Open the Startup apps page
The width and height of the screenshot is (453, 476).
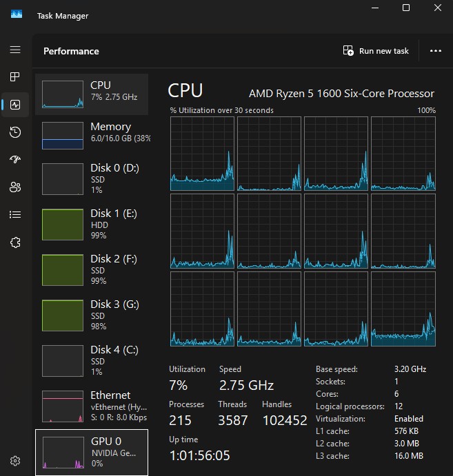pos(15,160)
